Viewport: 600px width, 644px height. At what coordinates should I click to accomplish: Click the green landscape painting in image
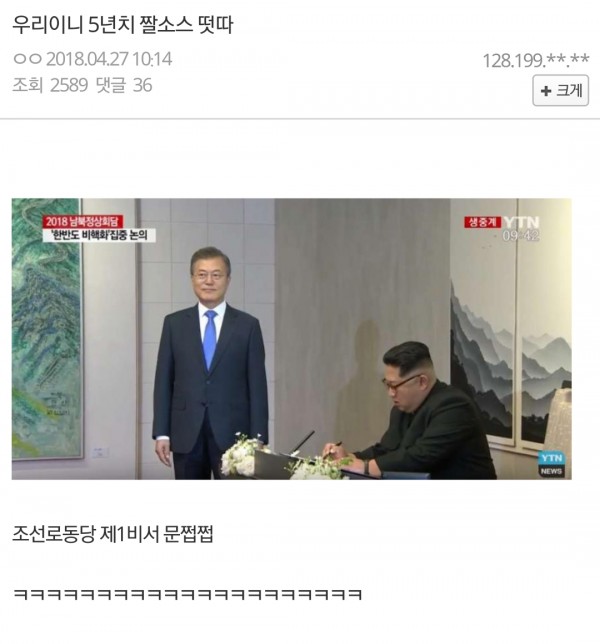pyautogui.click(x=46, y=329)
